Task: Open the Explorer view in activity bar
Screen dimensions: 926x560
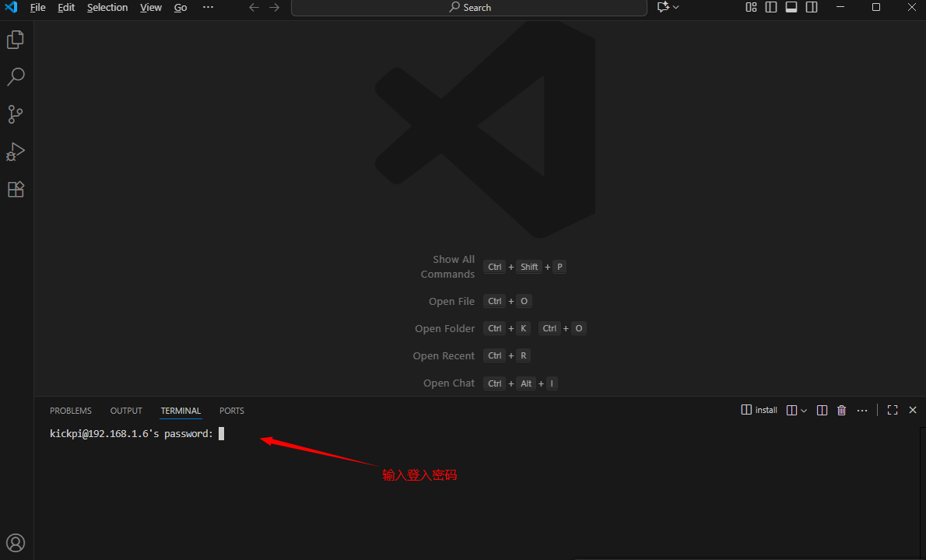Action: point(16,40)
